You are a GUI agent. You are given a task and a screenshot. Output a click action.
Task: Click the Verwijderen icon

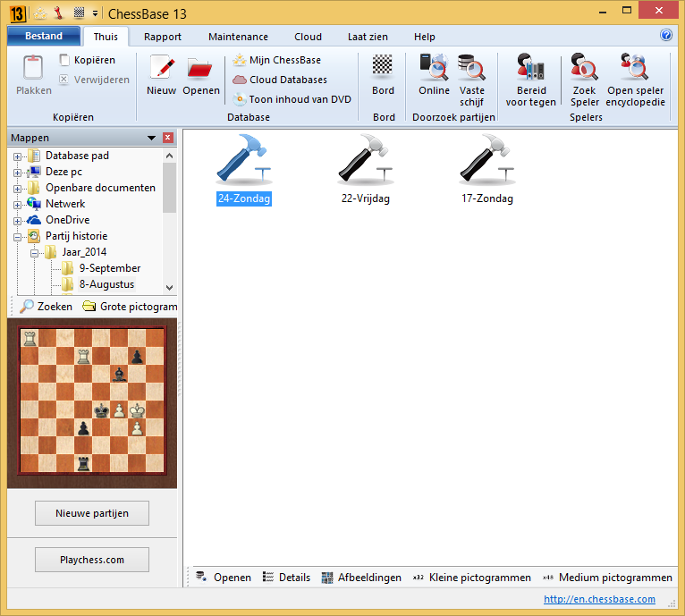coord(63,79)
